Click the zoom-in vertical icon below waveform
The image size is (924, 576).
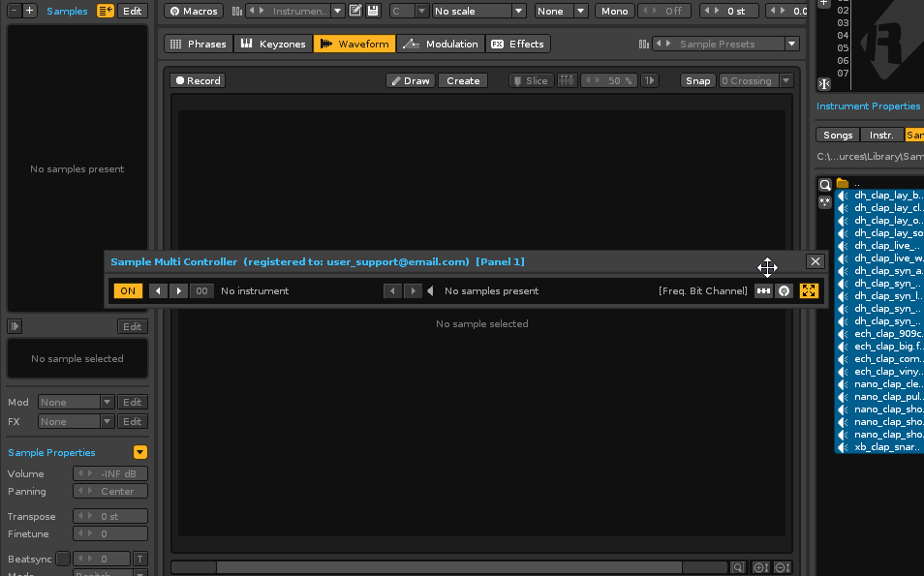[x=761, y=568]
